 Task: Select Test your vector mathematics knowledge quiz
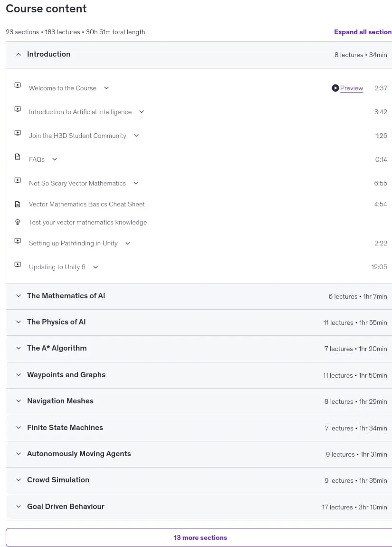88,222
